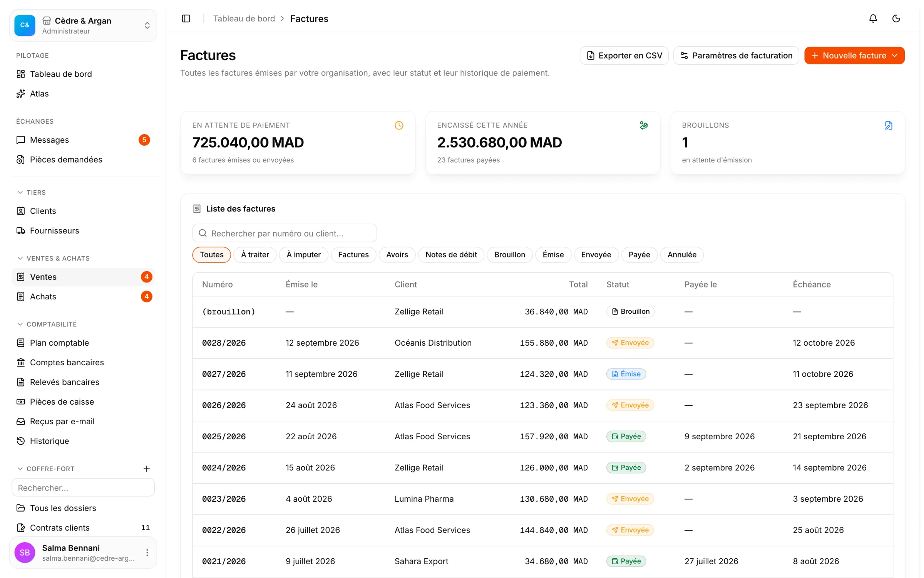This screenshot has width=924, height=578.
Task: Filter by Brouillon status chip
Action: point(510,255)
